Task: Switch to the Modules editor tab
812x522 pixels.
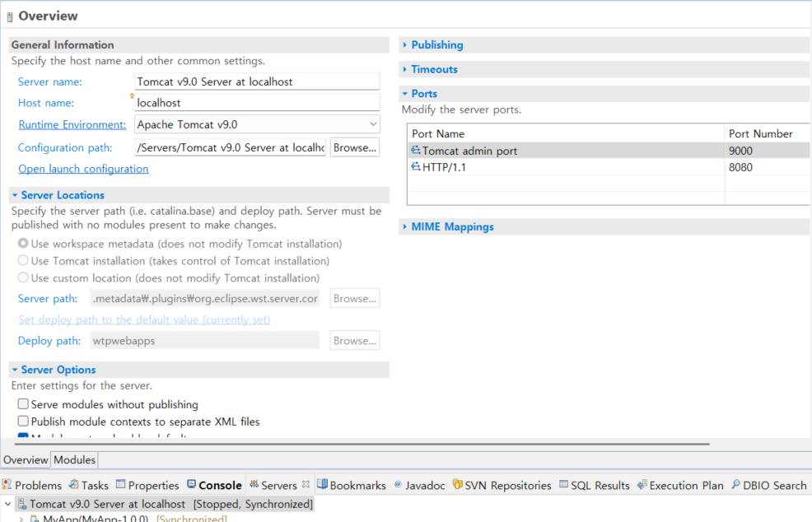Action: point(75,460)
